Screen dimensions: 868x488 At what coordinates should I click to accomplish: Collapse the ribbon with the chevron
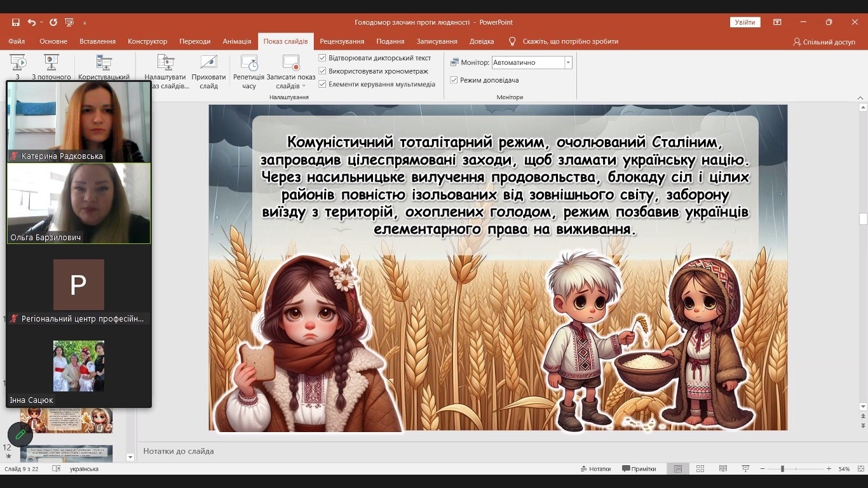862,97
